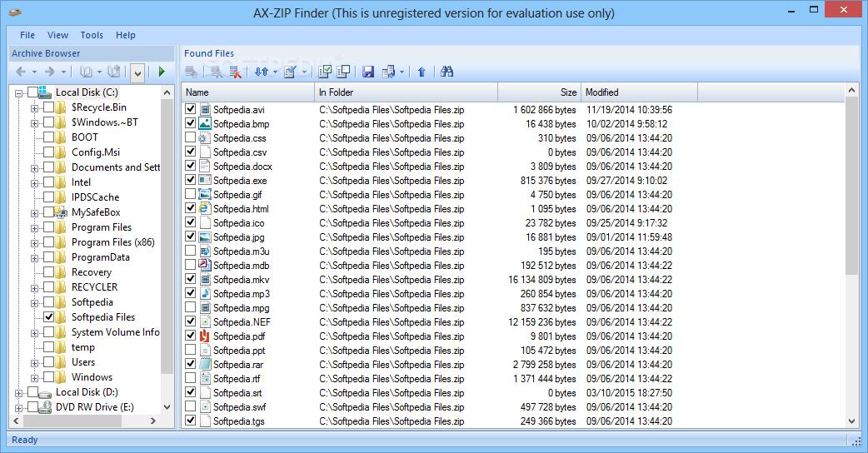
Task: Uncheck the Softpedia Files folder checkbox
Action: click(48, 317)
